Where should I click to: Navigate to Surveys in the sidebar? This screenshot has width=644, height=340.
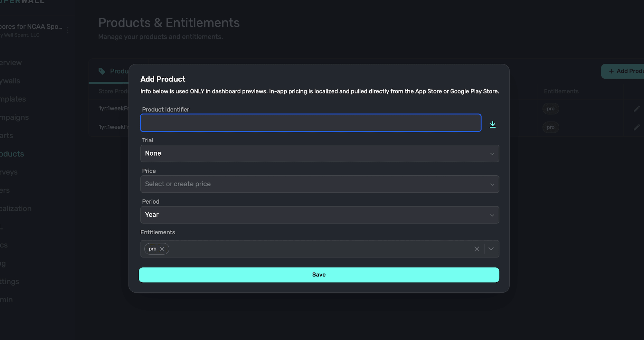tap(9, 172)
